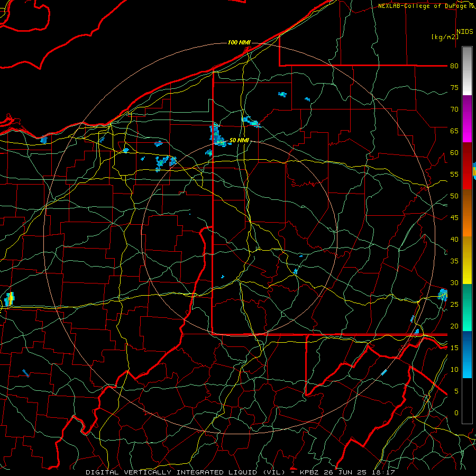
Task: Select the blue segment of the color bar
Action: pyautogui.click(x=467, y=354)
